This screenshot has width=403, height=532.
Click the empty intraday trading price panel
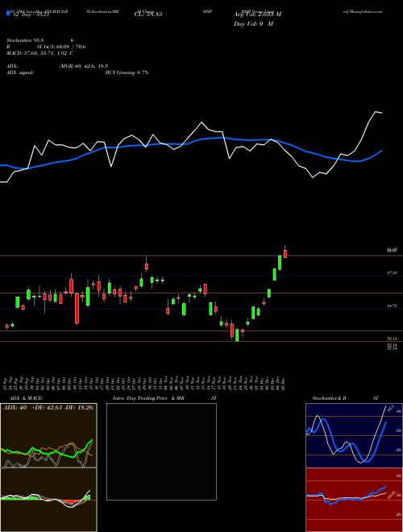click(x=161, y=451)
